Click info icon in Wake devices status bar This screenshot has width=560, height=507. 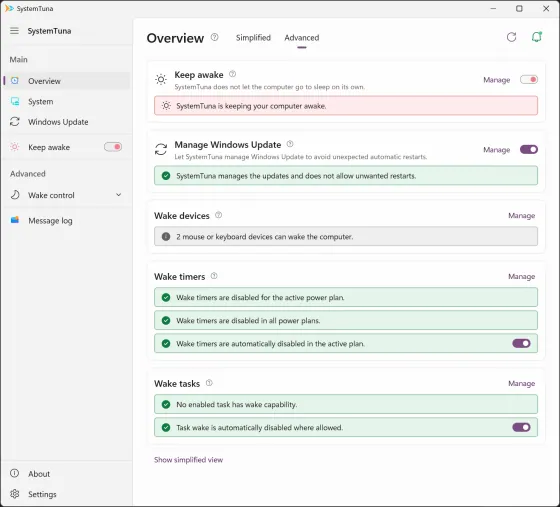[166, 236]
